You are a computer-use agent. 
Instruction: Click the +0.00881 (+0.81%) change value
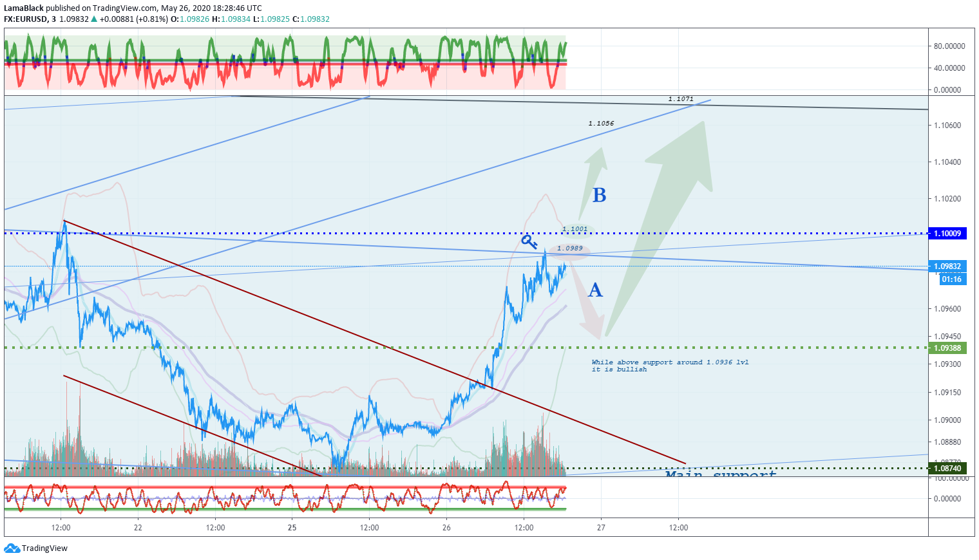point(134,19)
